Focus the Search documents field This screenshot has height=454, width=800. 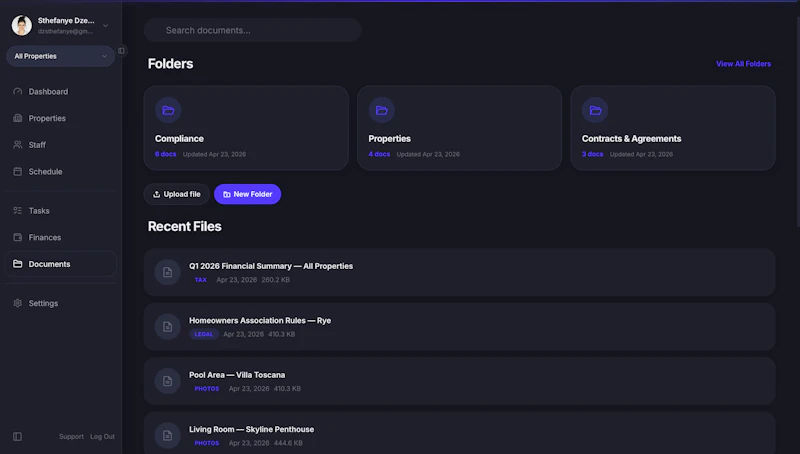(253, 30)
